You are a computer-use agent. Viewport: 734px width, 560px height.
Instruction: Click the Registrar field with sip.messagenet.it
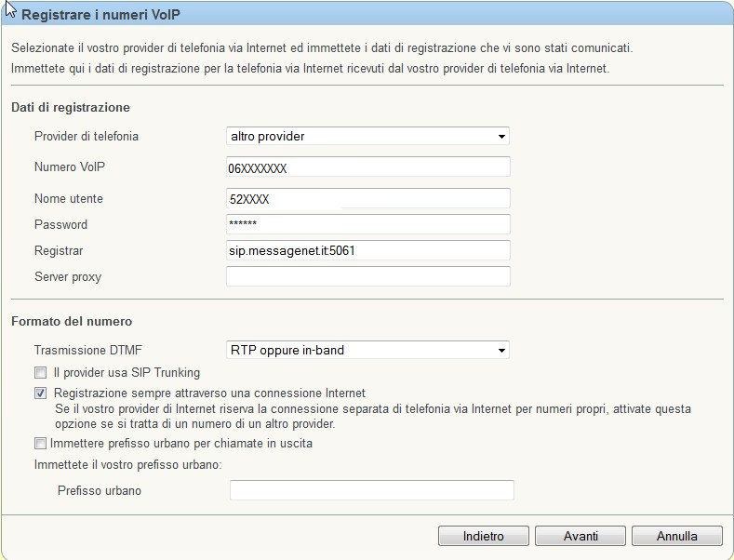(x=368, y=250)
